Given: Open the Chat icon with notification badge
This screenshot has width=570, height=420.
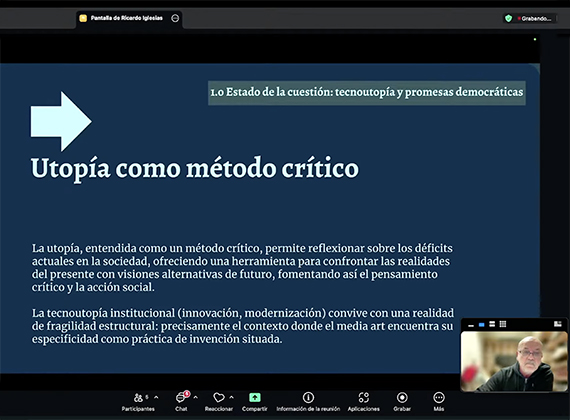Looking at the screenshot, I should point(181,397).
